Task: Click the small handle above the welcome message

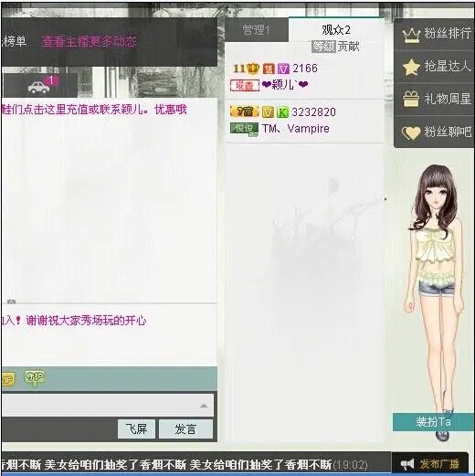Action: coord(12,301)
